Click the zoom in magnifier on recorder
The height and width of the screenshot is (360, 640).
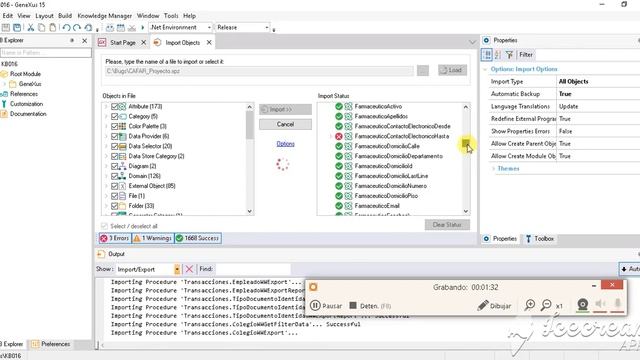(x=530, y=305)
